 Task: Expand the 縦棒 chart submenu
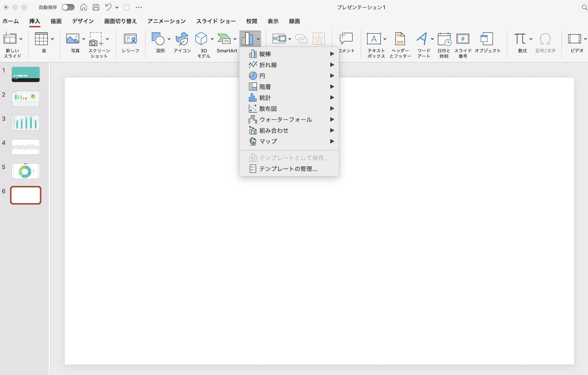tap(289, 54)
